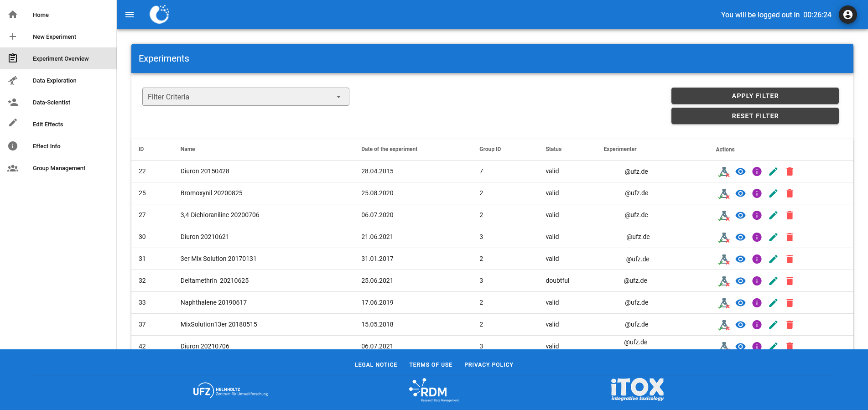Click the iTOX integrative toxicology logo
The width and height of the screenshot is (868, 410).
pyautogui.click(x=637, y=389)
